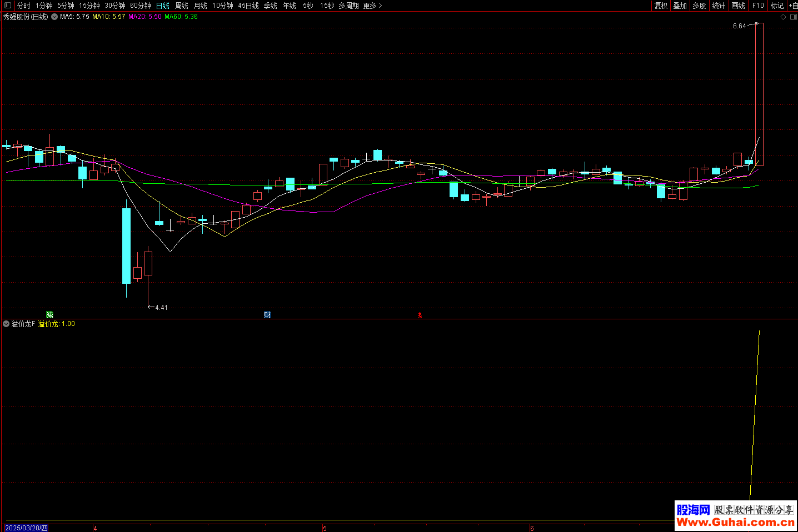
Task: Select the 60分钟 period tab
Action: pyautogui.click(x=141, y=6)
